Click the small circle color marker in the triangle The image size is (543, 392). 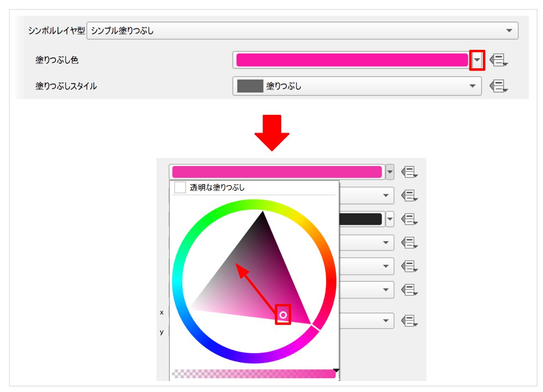coord(283,315)
